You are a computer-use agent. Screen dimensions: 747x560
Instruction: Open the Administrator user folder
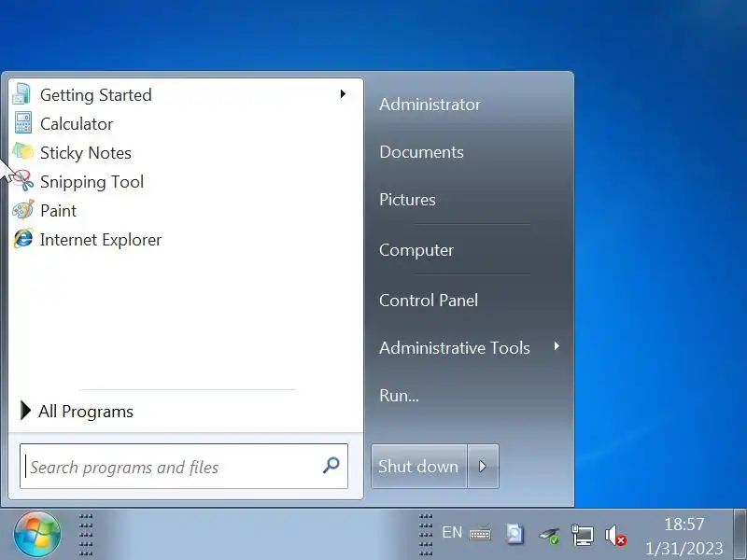click(430, 105)
